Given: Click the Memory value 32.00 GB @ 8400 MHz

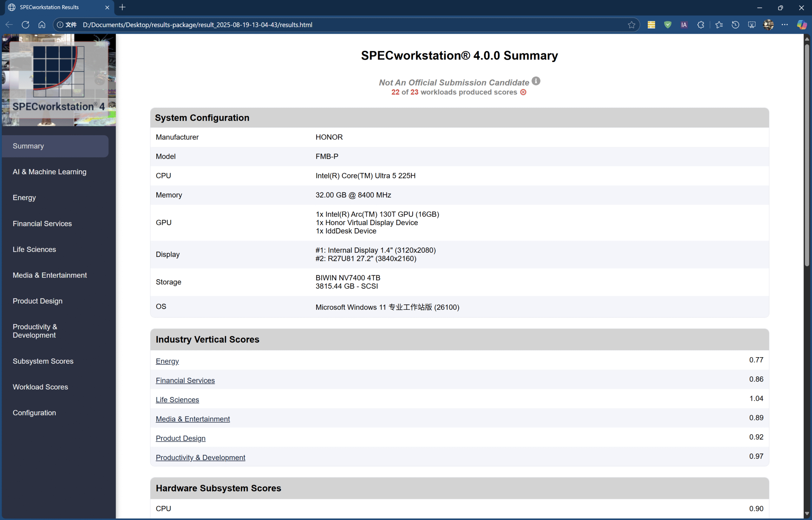Looking at the screenshot, I should [354, 195].
